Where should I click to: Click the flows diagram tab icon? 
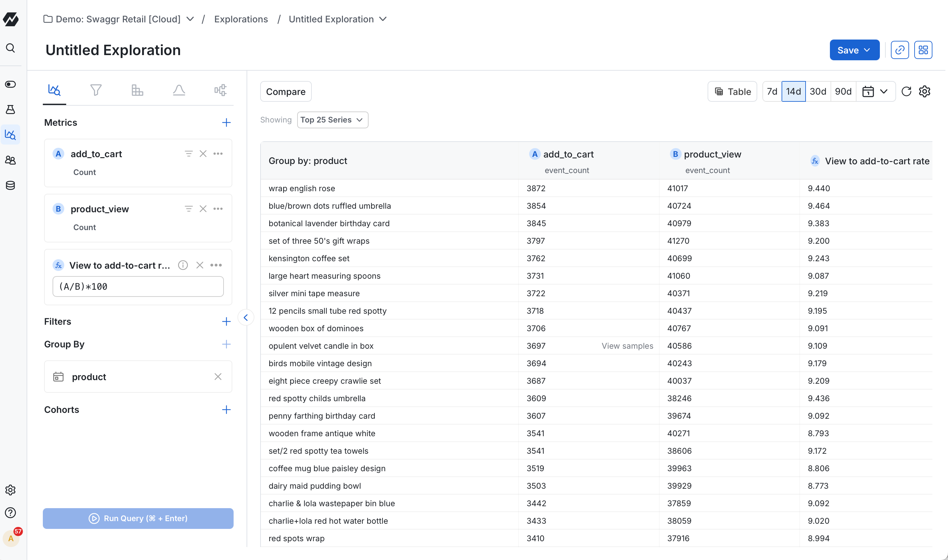click(x=220, y=90)
